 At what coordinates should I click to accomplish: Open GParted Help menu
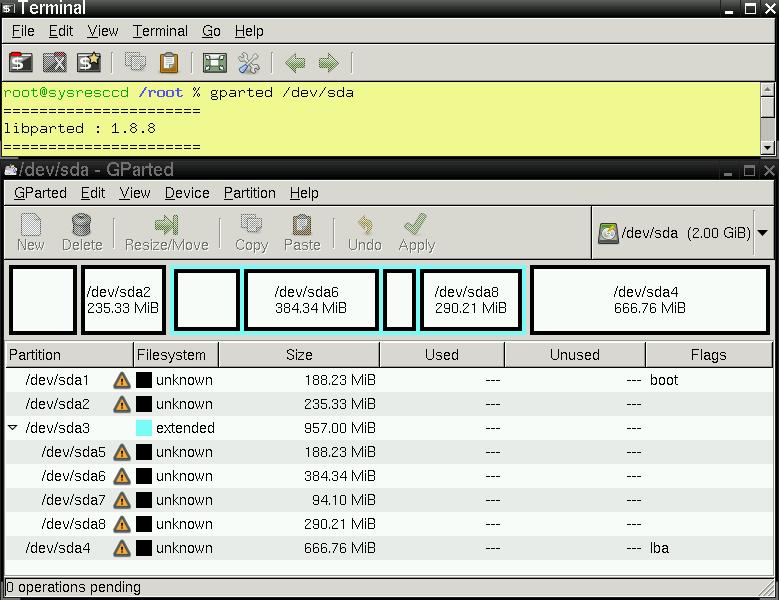coord(304,193)
